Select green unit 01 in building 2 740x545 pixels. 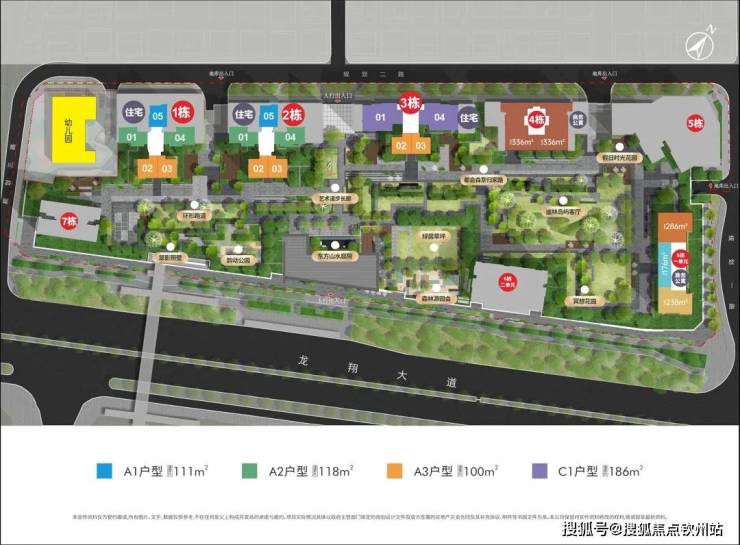244,137
